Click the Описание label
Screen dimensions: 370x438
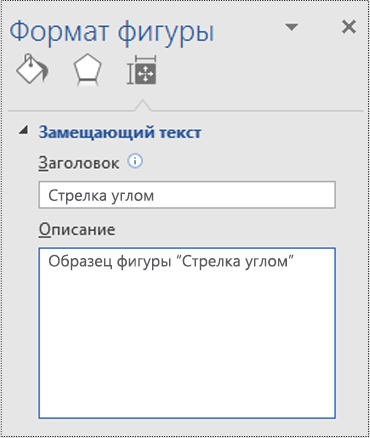tap(77, 230)
